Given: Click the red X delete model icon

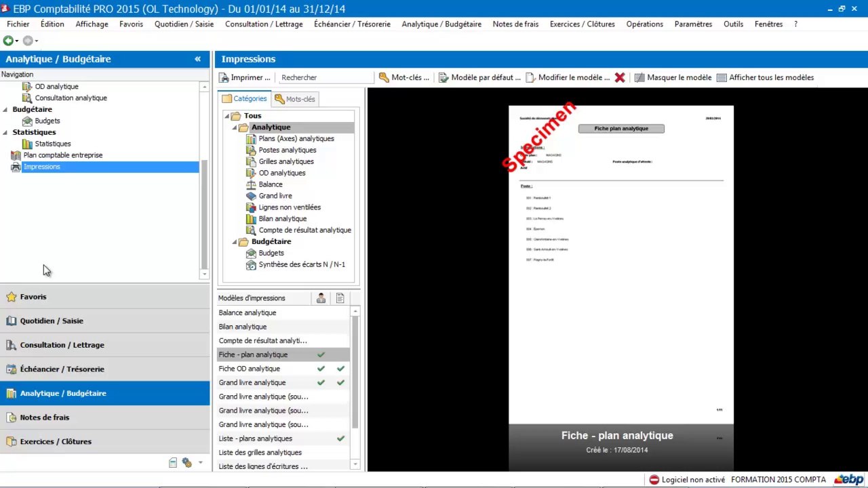Looking at the screenshot, I should point(620,77).
